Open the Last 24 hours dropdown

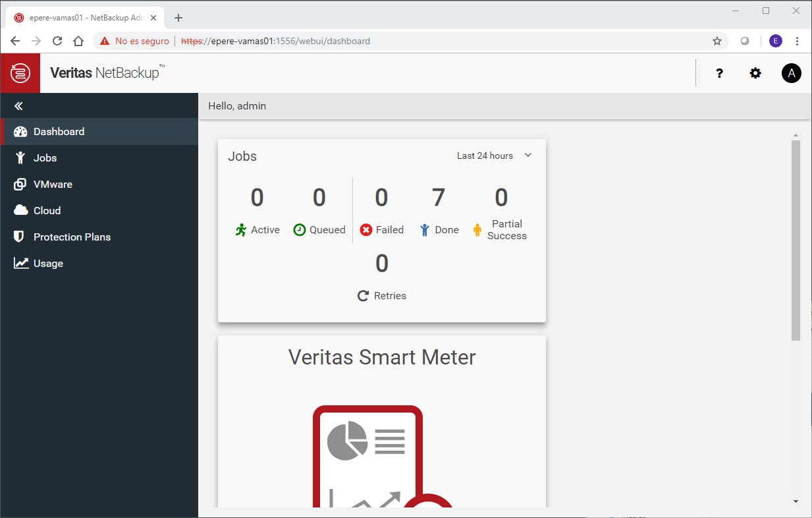(495, 156)
